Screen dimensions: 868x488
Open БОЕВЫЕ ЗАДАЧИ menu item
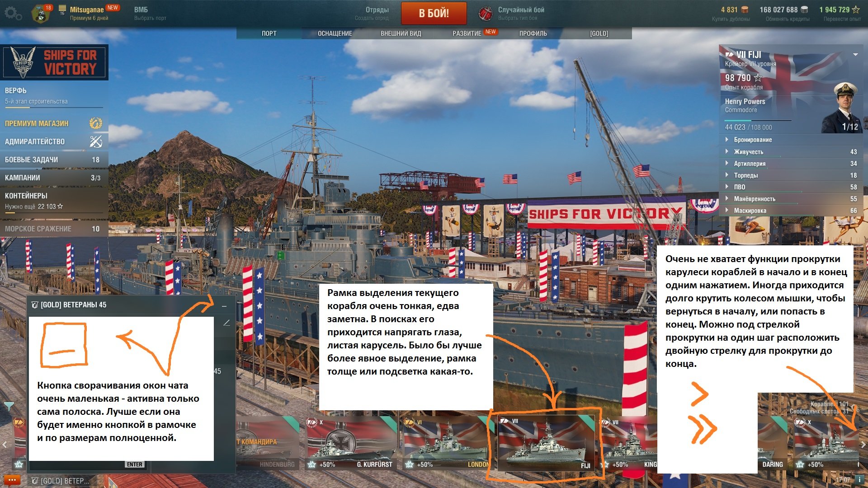(x=54, y=160)
